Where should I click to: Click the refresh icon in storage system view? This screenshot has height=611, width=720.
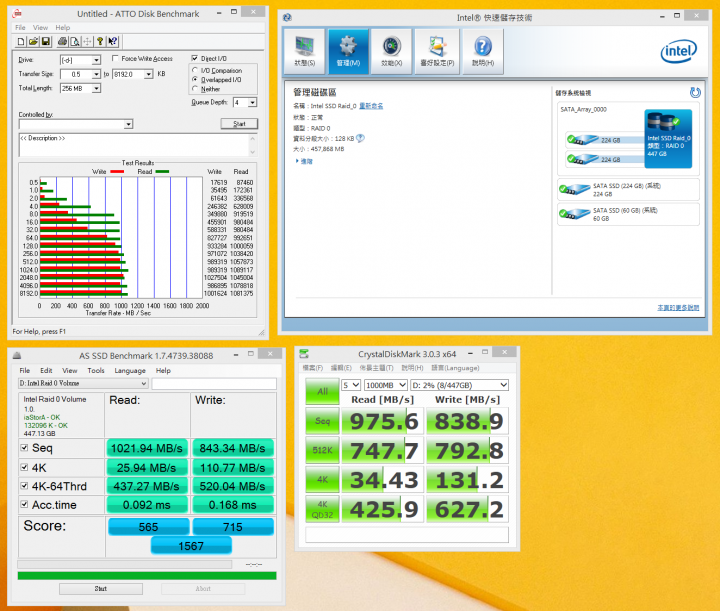click(x=695, y=93)
